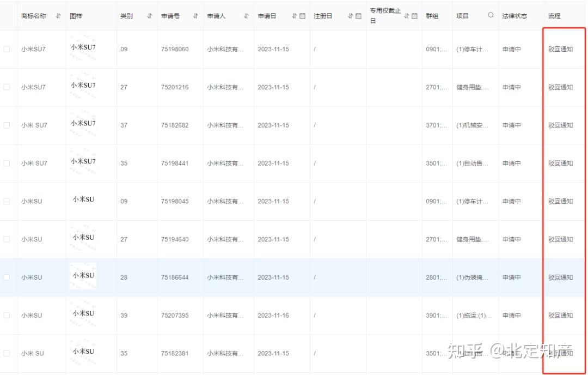588x375 pixels.
Task: Open 驳回通知 for application 75207395
Action: tap(561, 315)
